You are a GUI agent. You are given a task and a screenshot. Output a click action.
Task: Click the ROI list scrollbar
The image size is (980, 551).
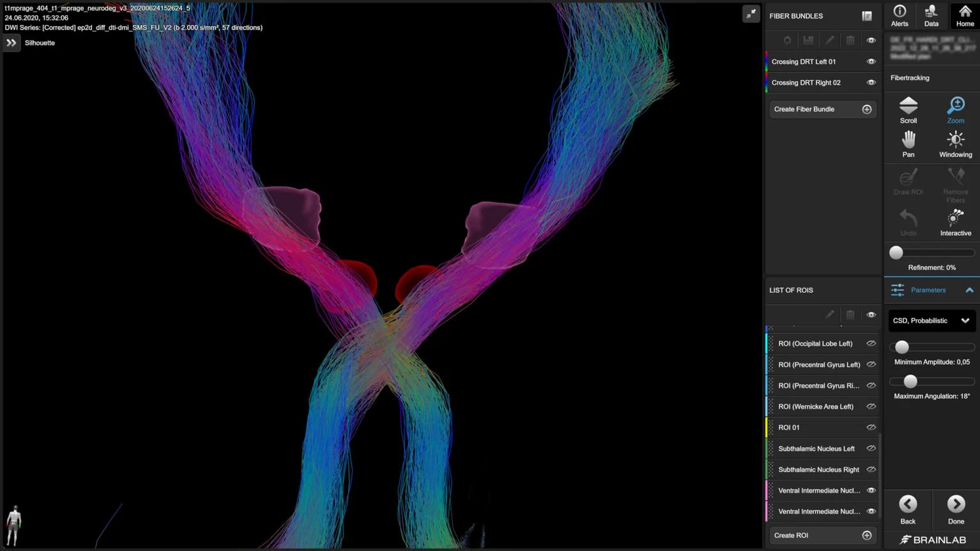tap(880, 476)
